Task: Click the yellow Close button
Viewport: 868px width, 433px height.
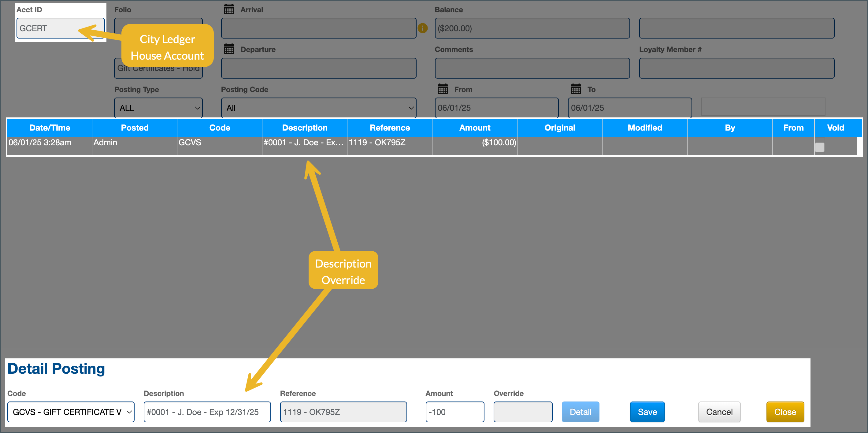Action: coord(785,412)
